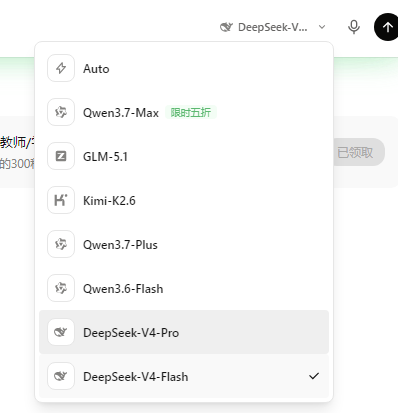Switch to GLM-5.1 model
This screenshot has width=398, height=413.
pos(184,156)
